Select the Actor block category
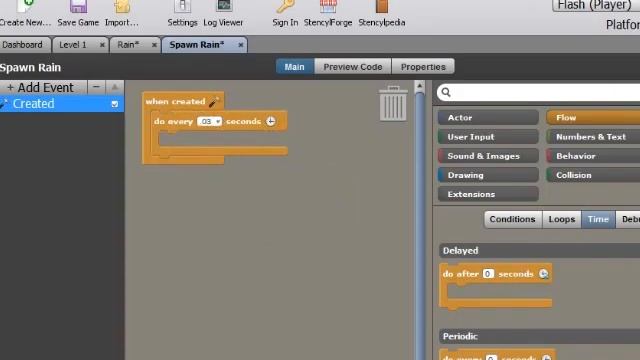This screenshot has height=360, width=640. click(x=488, y=118)
